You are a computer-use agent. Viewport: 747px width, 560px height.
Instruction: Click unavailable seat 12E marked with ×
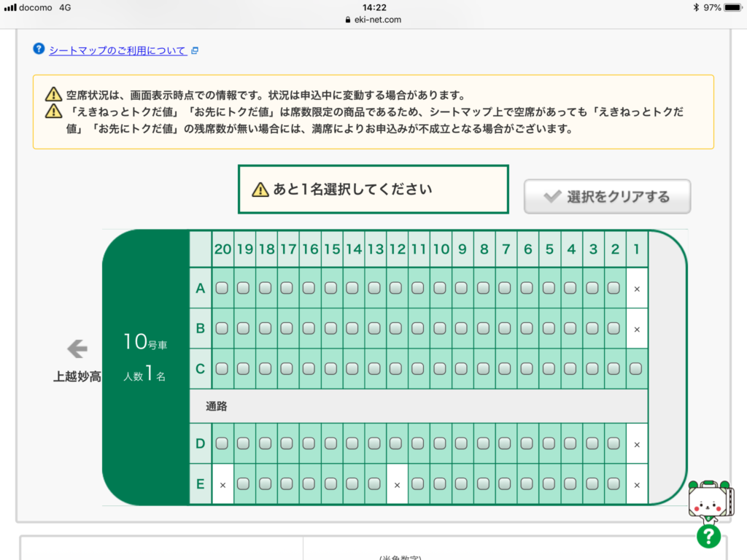(396, 484)
